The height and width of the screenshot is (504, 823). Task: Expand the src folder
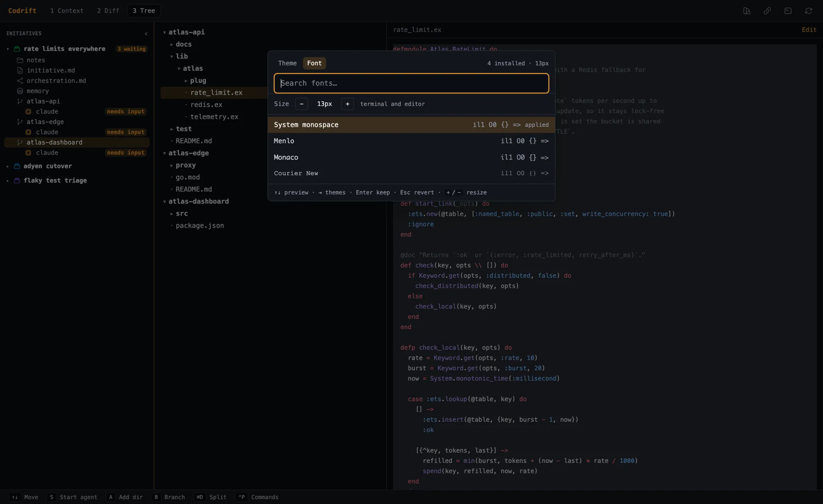tap(172, 214)
